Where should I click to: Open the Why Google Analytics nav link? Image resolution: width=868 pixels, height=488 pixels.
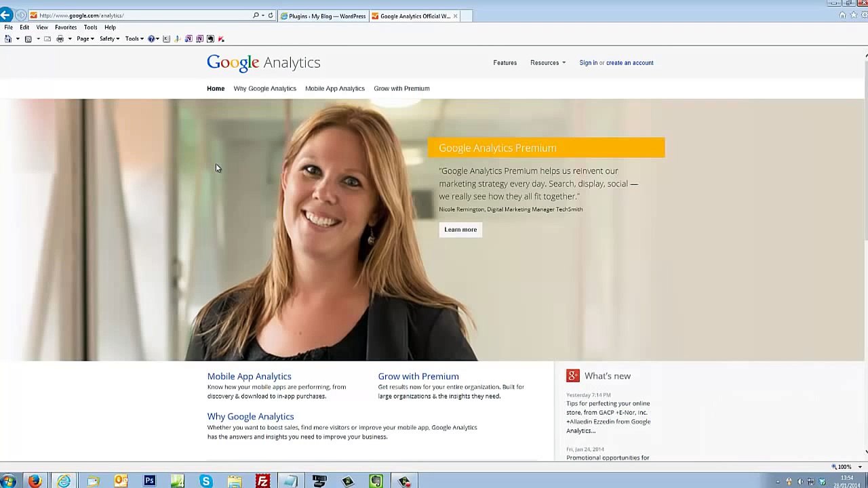[x=264, y=88]
